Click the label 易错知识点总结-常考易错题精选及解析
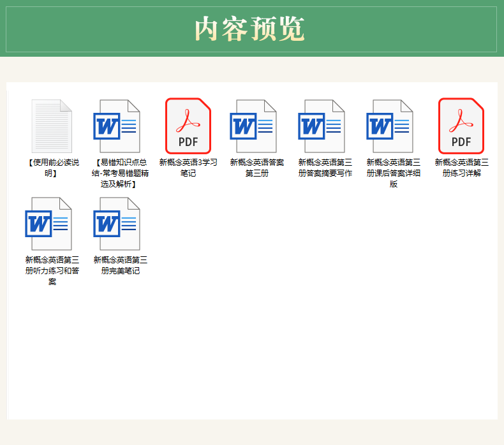This screenshot has height=445, width=504. [120, 173]
